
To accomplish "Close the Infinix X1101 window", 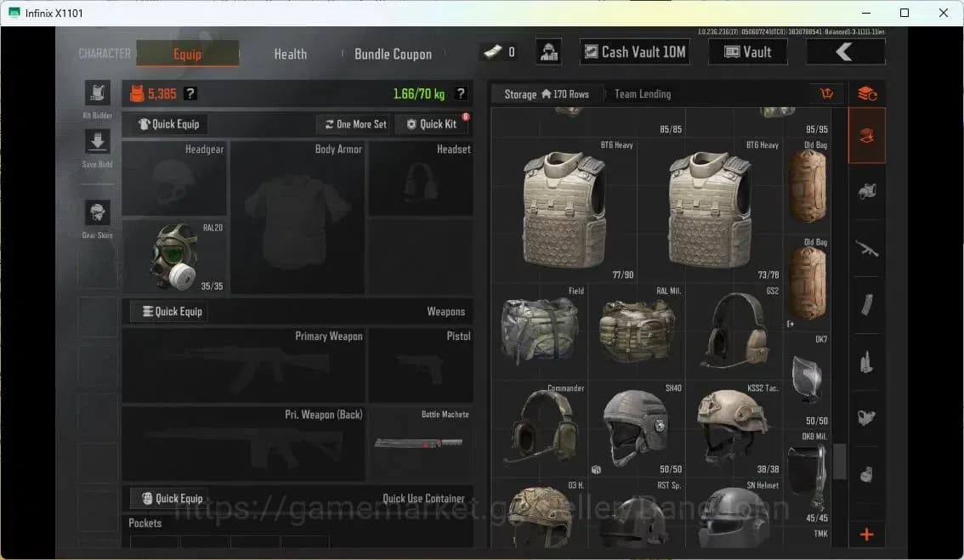I will point(944,13).
